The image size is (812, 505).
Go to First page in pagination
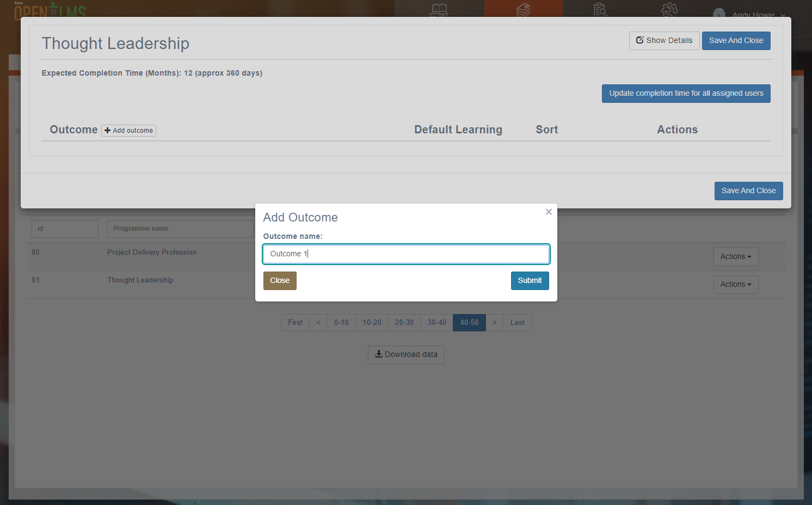click(295, 323)
